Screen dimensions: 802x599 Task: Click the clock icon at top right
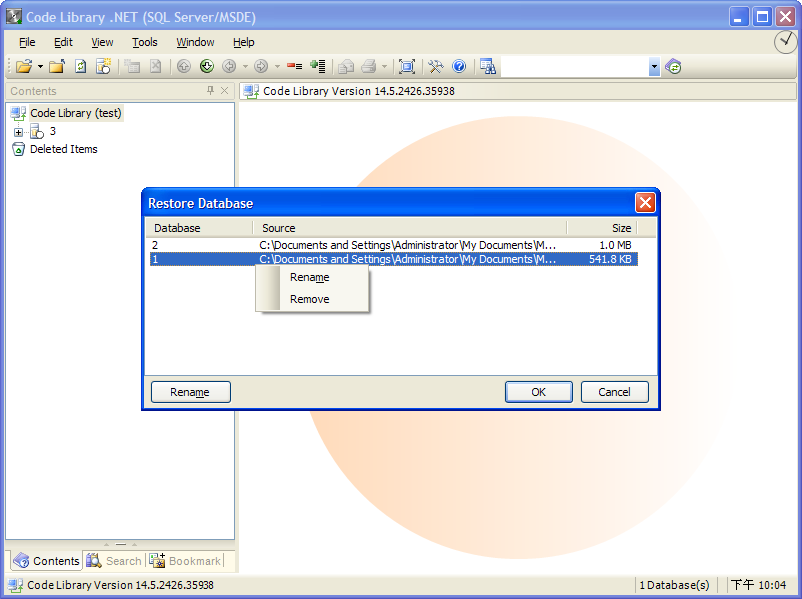pyautogui.click(x=785, y=42)
